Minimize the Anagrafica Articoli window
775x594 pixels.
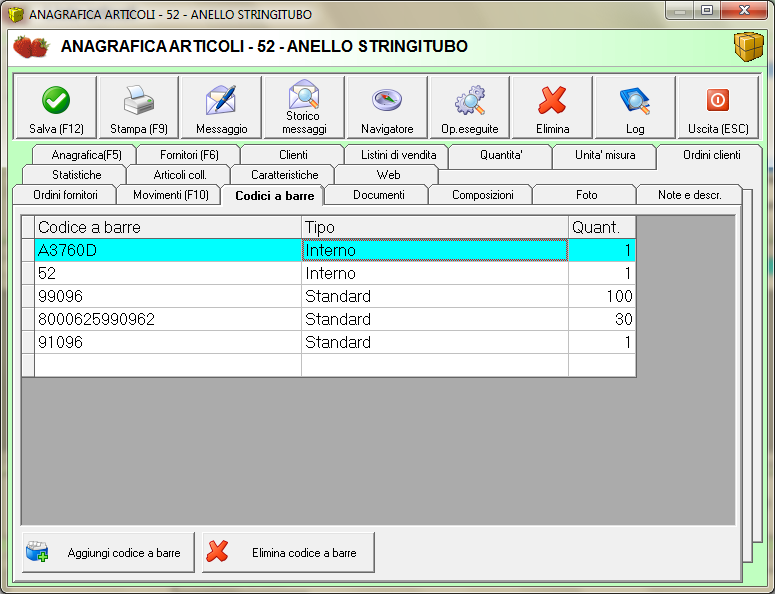pos(680,10)
